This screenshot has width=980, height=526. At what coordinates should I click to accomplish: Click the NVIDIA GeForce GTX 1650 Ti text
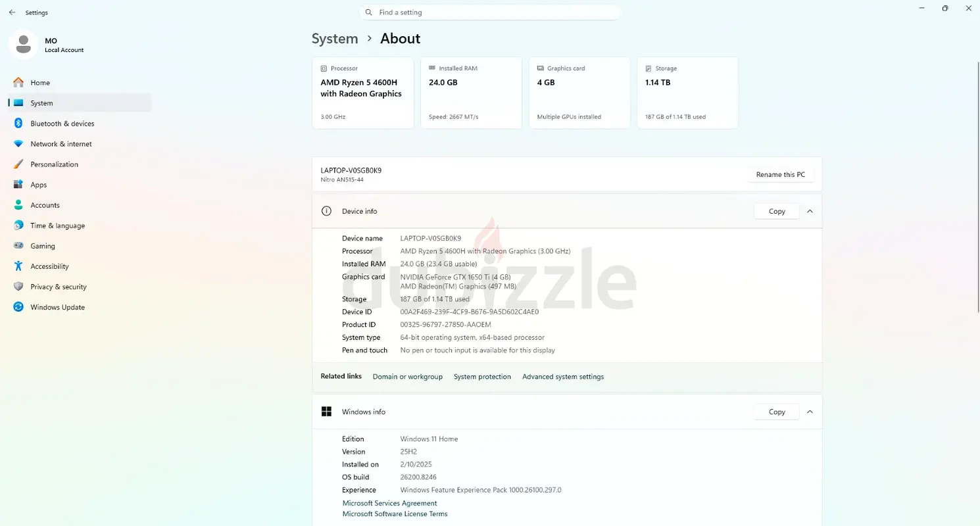[x=455, y=277]
